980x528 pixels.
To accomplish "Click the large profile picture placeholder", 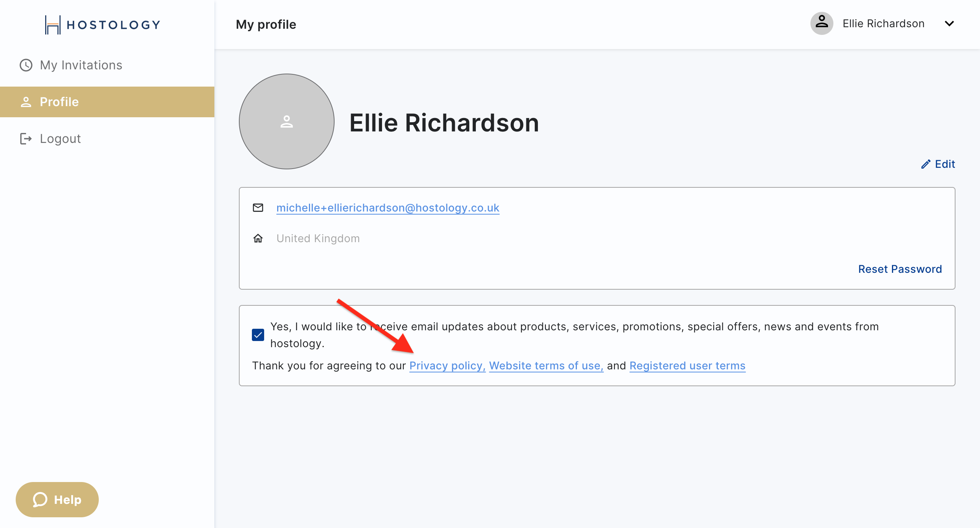I will click(287, 121).
